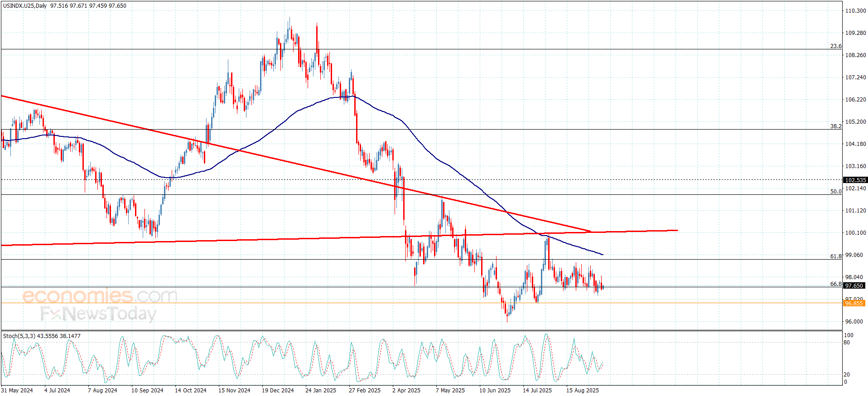The height and width of the screenshot is (396, 868).
Task: Click the 31 May 2024 date label
Action: point(17,391)
